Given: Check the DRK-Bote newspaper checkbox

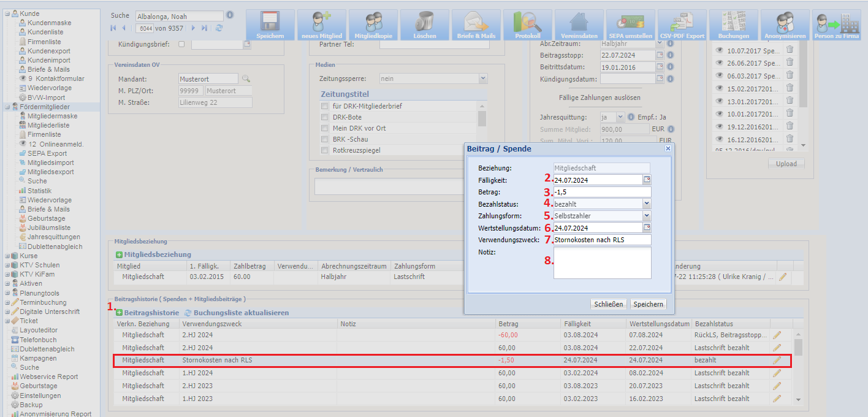Looking at the screenshot, I should (x=324, y=117).
